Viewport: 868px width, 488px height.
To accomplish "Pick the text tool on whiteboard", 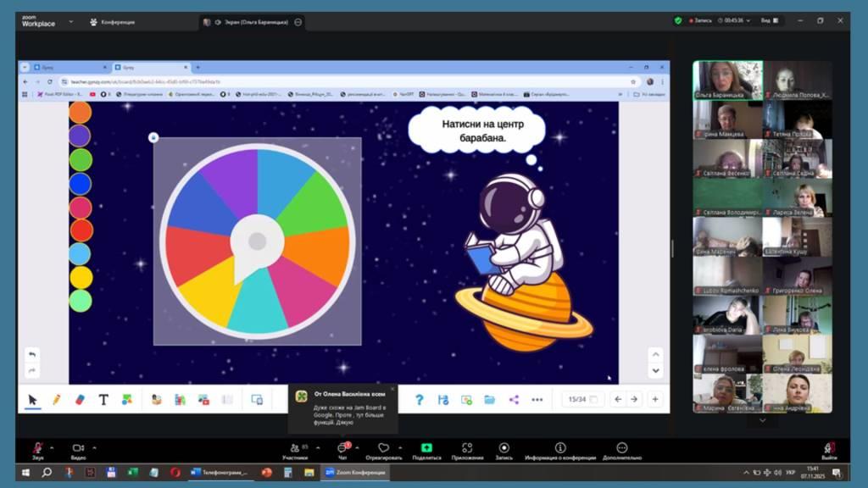I will [103, 399].
